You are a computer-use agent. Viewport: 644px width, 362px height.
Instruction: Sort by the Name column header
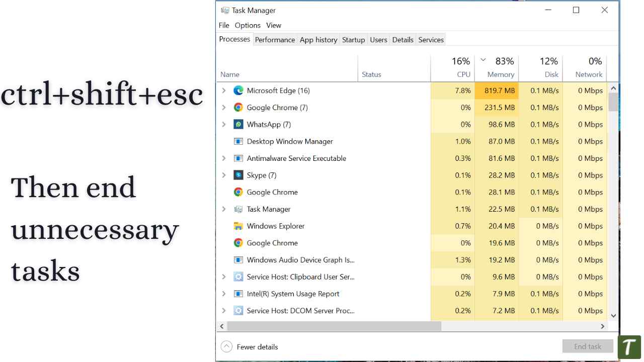pyautogui.click(x=287, y=68)
